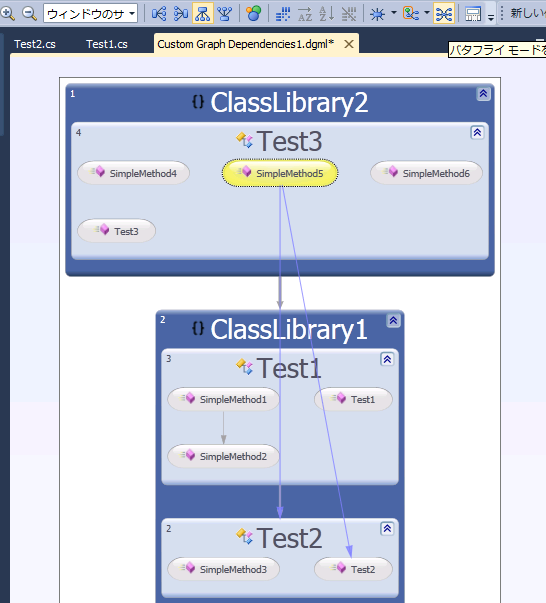The image size is (546, 603).
Task: Collapse the ClassLibrary2 group
Action: pyautogui.click(x=483, y=93)
